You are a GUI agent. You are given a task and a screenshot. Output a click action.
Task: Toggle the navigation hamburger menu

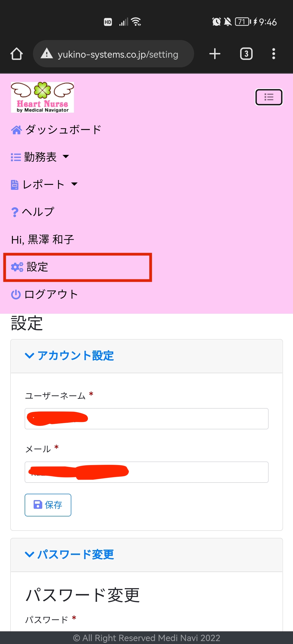click(x=269, y=97)
